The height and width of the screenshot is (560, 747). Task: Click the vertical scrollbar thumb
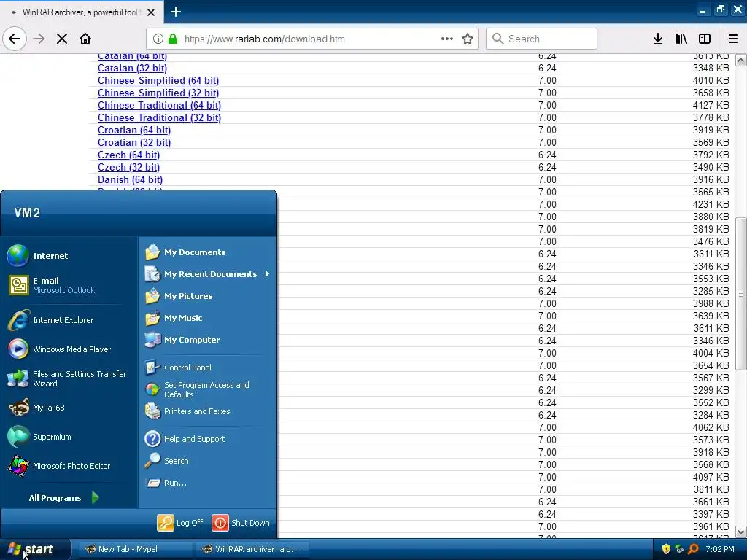[741, 293]
